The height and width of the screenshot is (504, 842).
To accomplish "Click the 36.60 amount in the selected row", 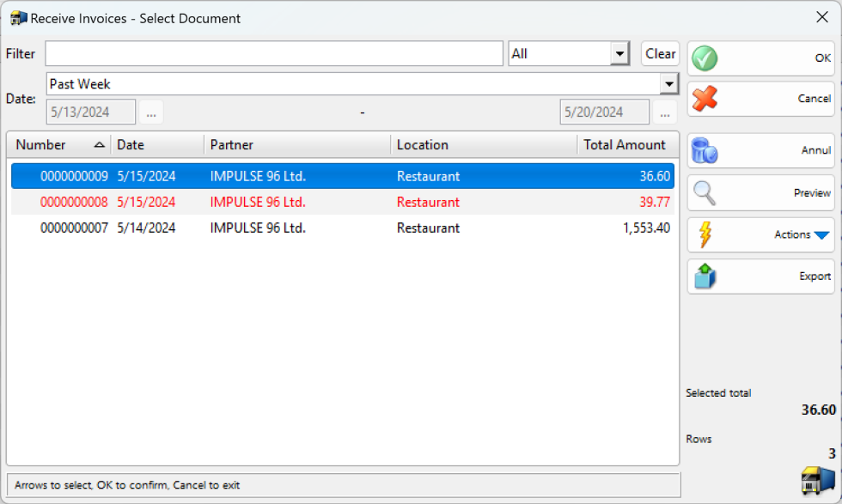I will pos(655,177).
